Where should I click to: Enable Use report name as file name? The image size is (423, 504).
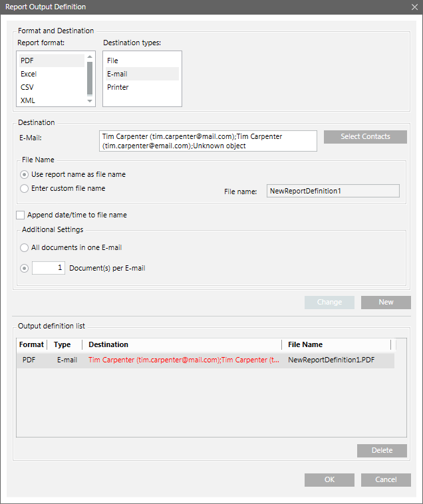click(x=25, y=174)
